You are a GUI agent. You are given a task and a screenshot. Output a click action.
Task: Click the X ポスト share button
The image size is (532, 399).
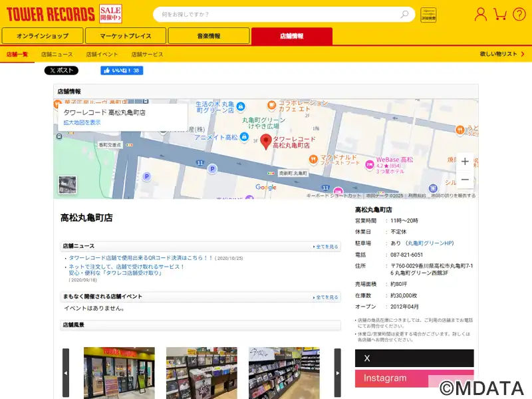coord(61,70)
